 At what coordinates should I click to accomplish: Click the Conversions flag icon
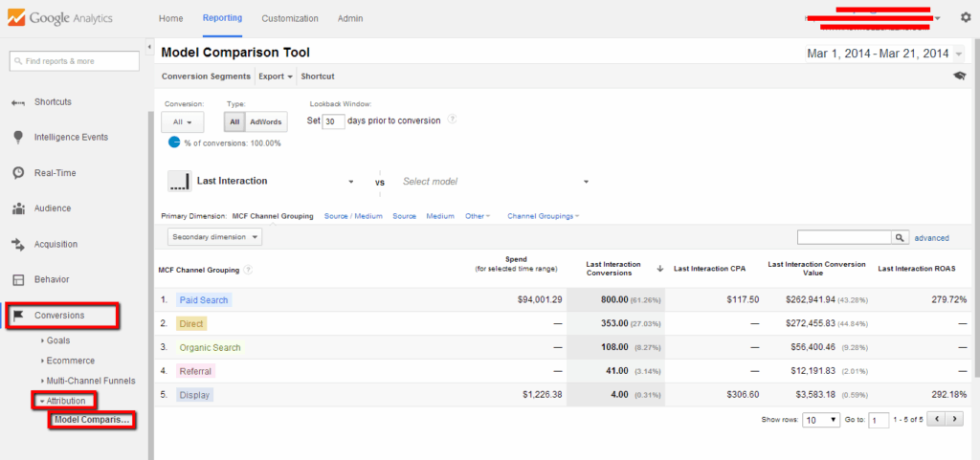tap(19, 316)
